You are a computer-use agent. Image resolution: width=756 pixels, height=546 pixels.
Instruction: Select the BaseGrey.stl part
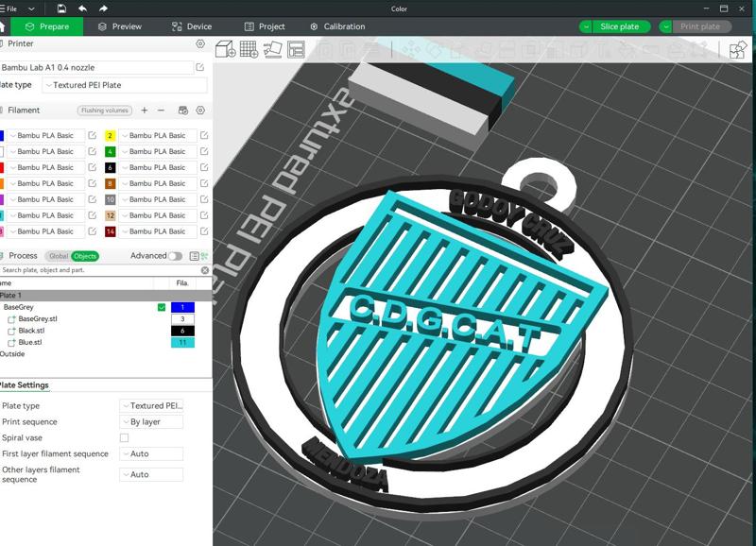click(x=38, y=319)
